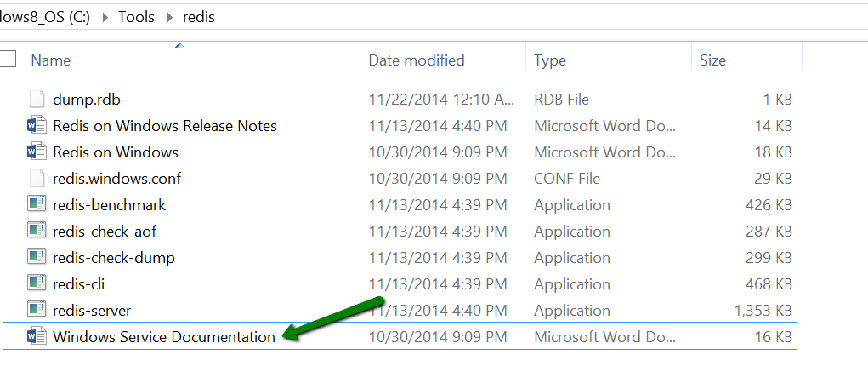Select redis.windows.conf file name

pos(116,179)
